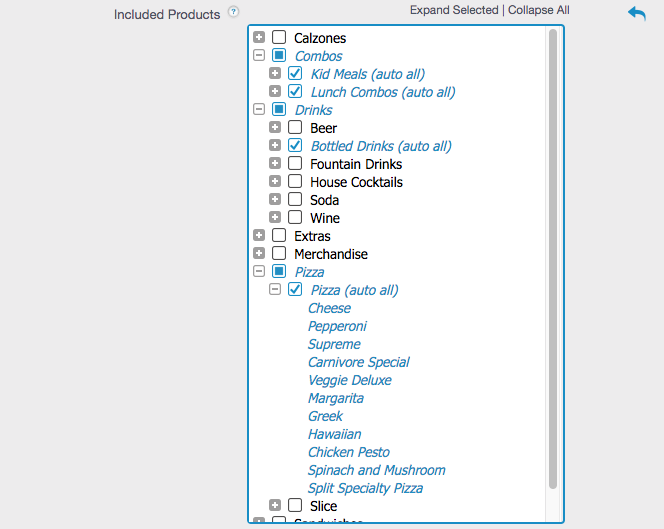Select the Carnivore Special product

[358, 362]
